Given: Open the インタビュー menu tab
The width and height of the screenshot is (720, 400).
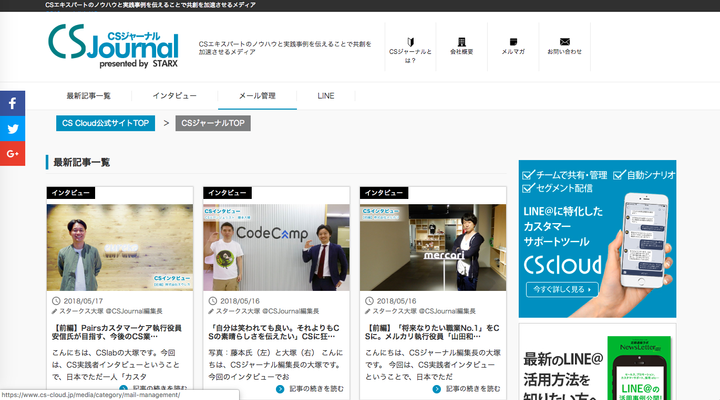Looking at the screenshot, I should (x=174, y=96).
